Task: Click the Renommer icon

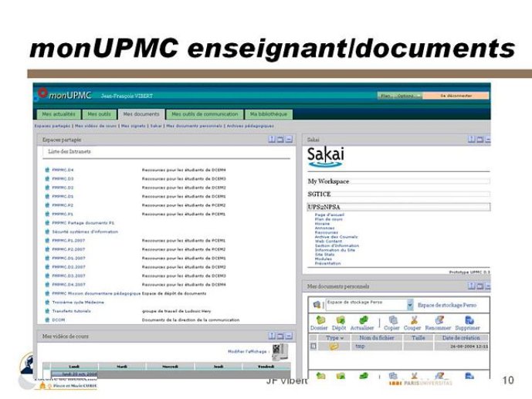Action: pyautogui.click(x=439, y=320)
